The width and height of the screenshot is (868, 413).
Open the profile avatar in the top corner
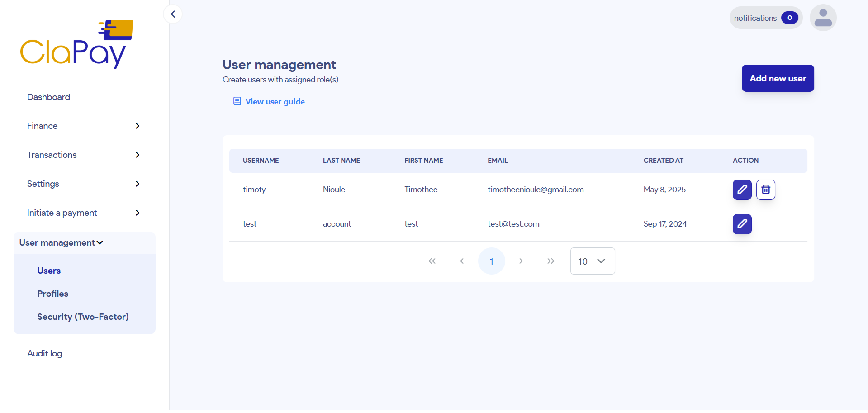(823, 17)
